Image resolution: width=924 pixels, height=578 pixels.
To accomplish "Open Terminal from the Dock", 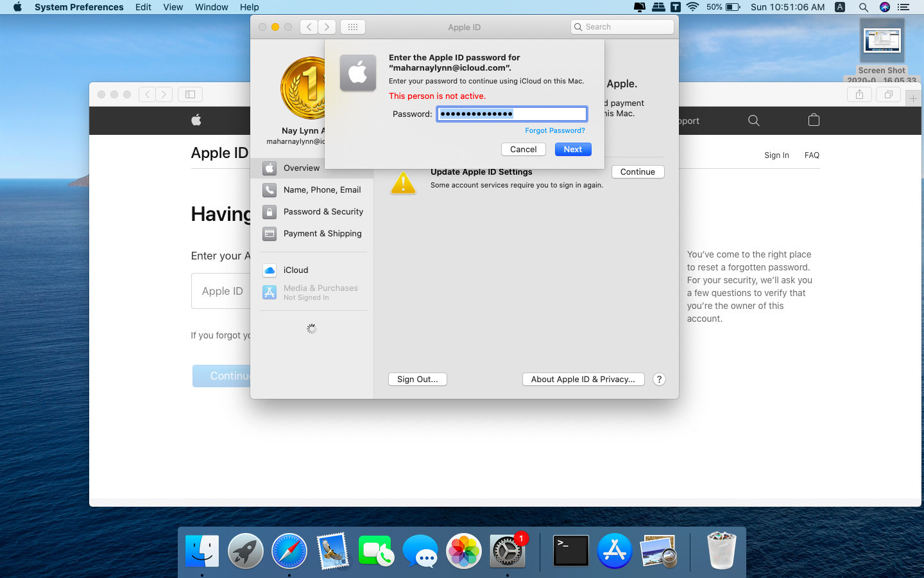I will coord(570,551).
